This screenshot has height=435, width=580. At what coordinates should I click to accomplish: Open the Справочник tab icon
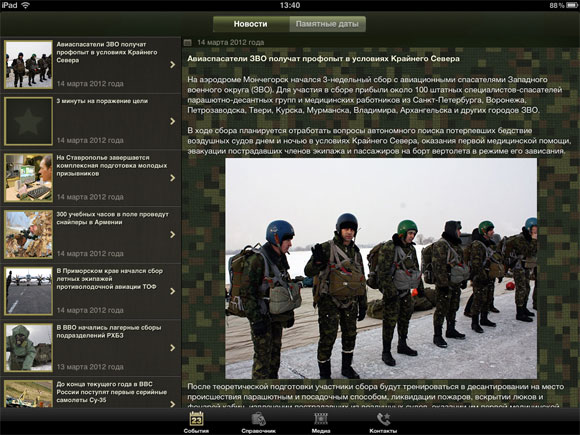[x=259, y=419]
